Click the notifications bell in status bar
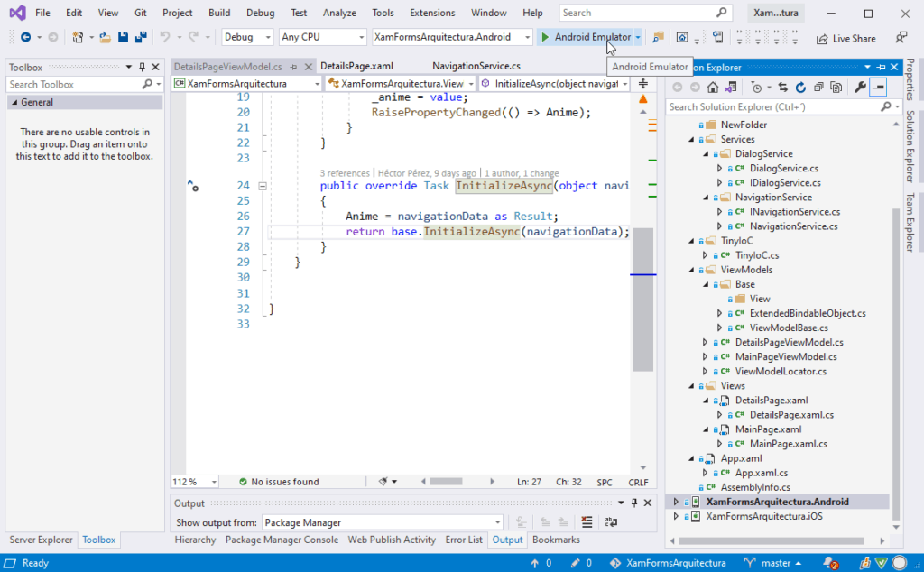Screen dimensions: 924x572 (x=830, y=563)
